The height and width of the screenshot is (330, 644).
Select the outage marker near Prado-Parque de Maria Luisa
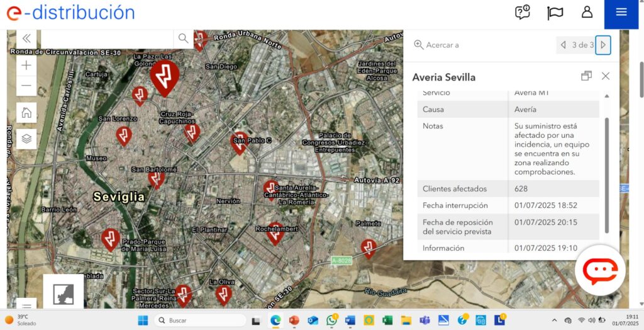111,239
